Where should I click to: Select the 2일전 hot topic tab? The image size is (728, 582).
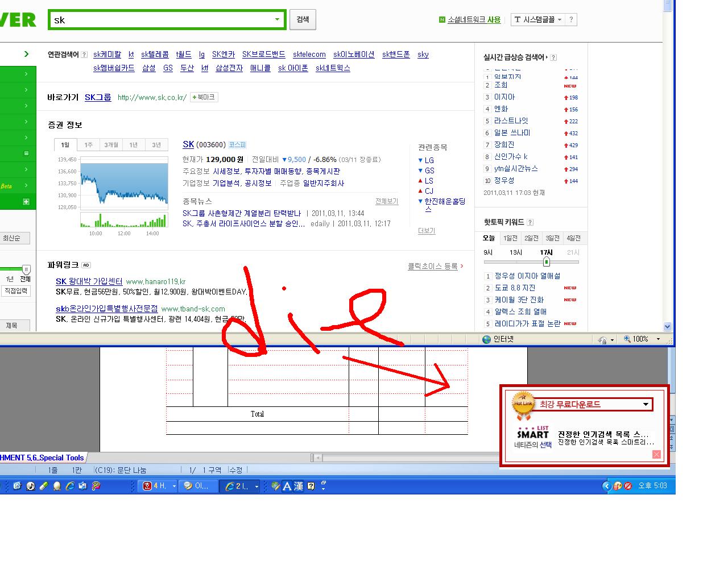pyautogui.click(x=531, y=238)
